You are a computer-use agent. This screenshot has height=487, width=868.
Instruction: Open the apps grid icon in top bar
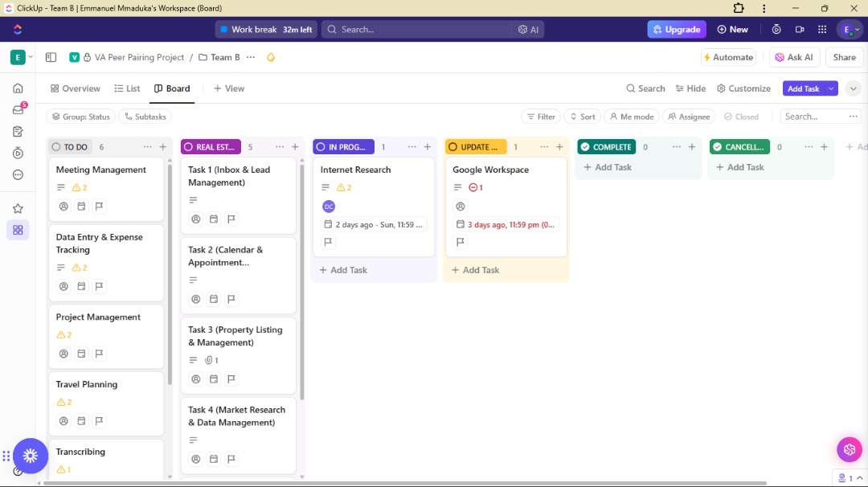pyautogui.click(x=822, y=29)
